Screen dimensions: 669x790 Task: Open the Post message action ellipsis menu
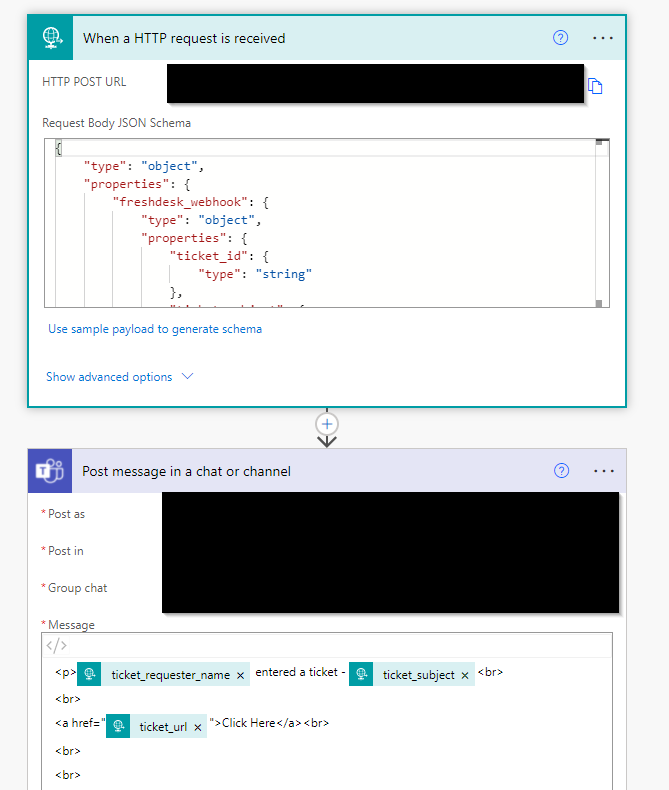tap(604, 471)
